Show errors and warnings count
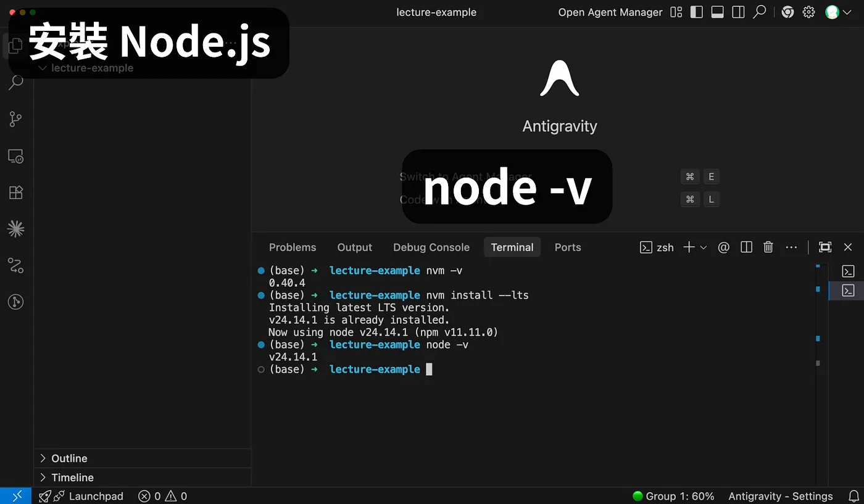This screenshot has width=864, height=504. point(163,496)
